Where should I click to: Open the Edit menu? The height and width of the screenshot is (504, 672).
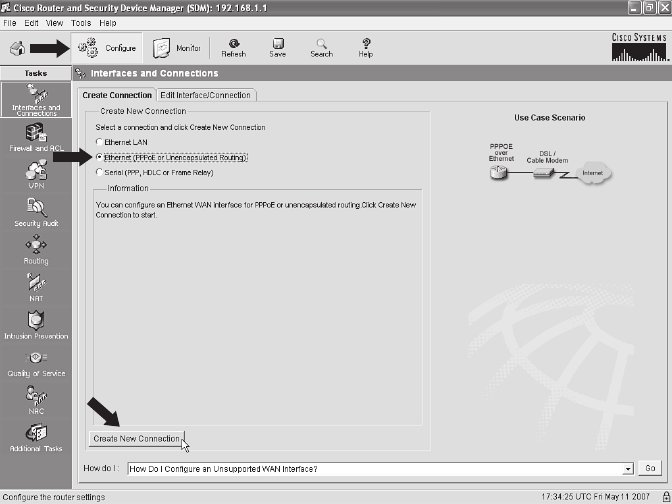[x=31, y=23]
